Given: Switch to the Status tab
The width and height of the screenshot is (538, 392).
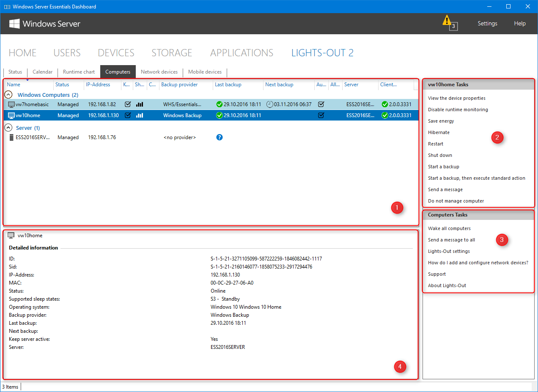Looking at the screenshot, I should pos(15,72).
